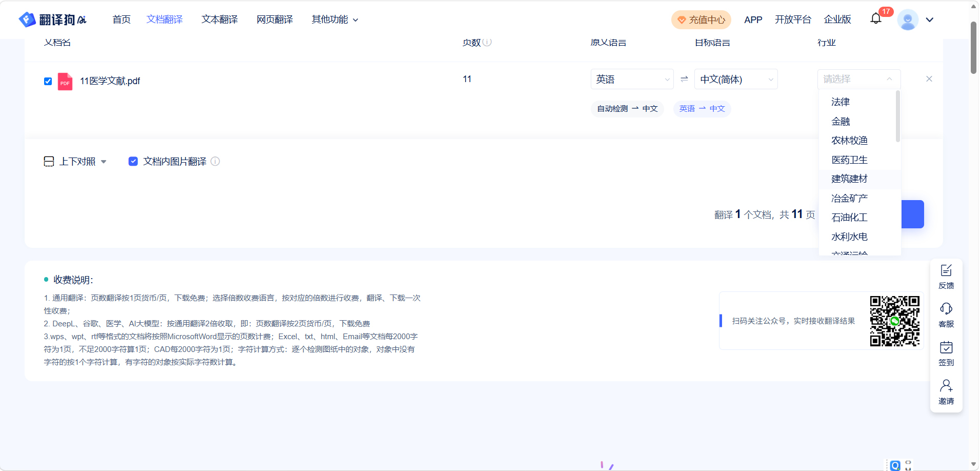Viewport: 980px width, 471px height.
Task: Choose 医药卫生 industry option
Action: coord(859,160)
